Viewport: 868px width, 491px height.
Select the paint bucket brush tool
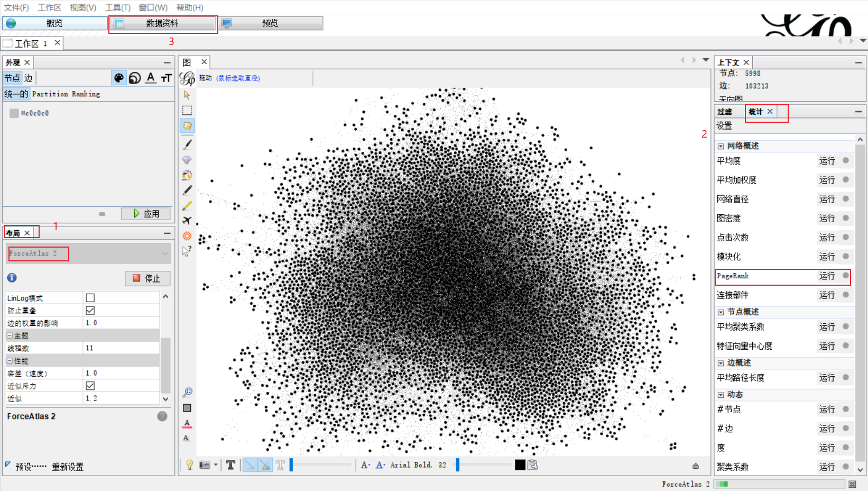tap(187, 175)
